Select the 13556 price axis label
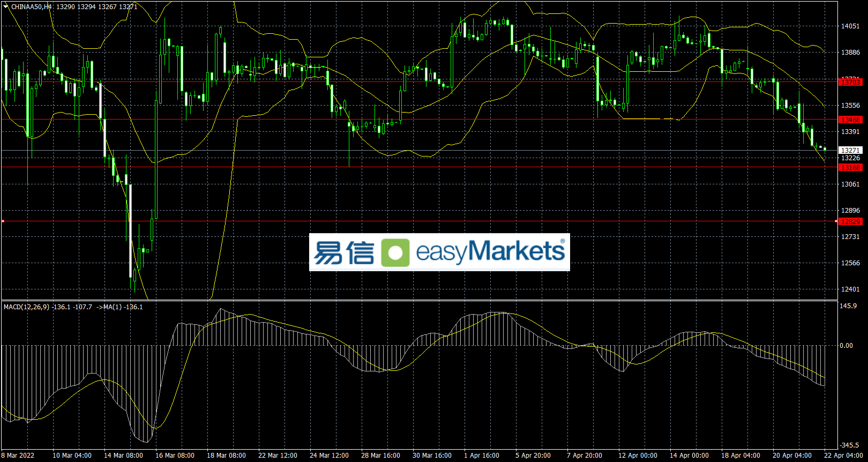Viewport: 868px width, 462px height. click(850, 106)
